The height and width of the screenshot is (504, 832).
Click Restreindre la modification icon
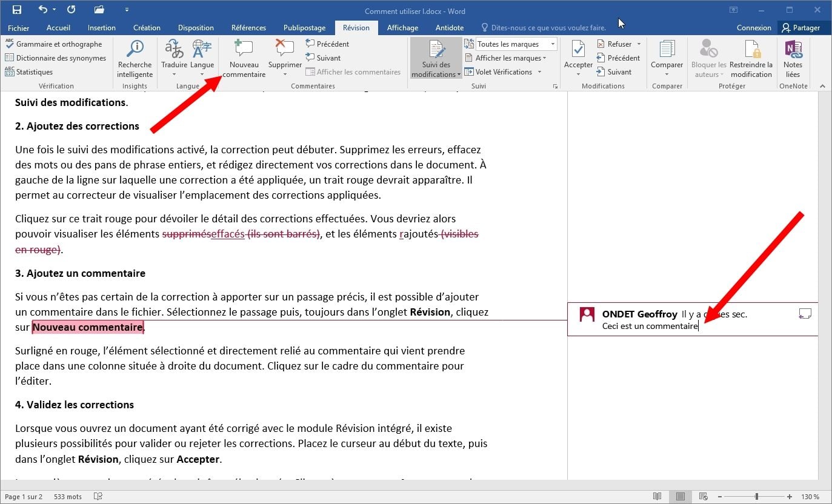click(751, 49)
